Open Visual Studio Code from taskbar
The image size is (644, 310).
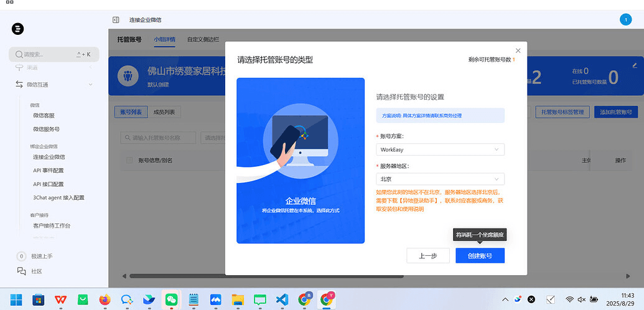point(282,299)
